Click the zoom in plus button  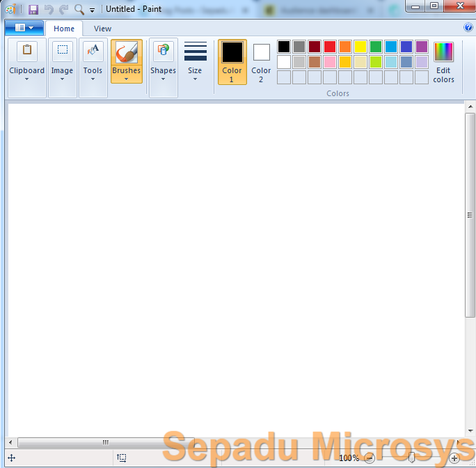454,458
